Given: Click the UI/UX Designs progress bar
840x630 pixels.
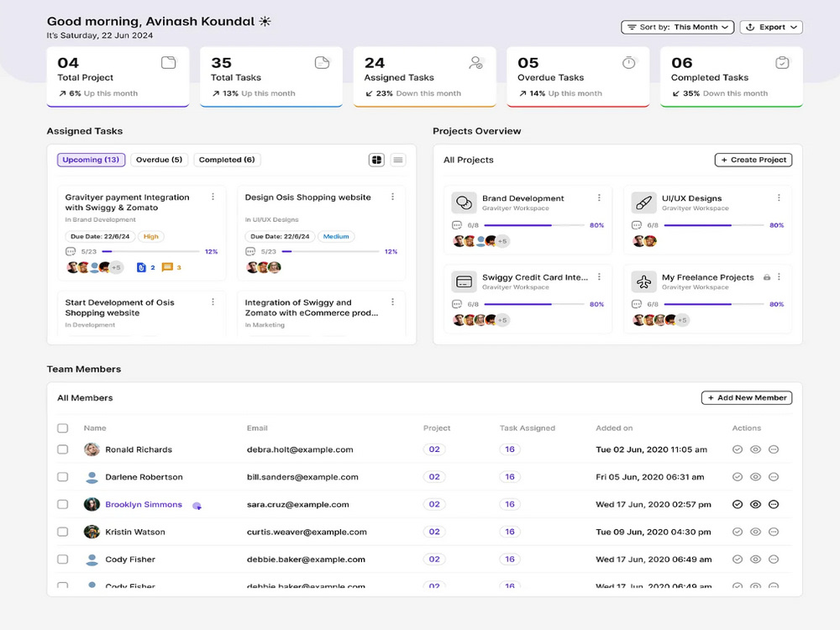Looking at the screenshot, I should click(x=713, y=225).
